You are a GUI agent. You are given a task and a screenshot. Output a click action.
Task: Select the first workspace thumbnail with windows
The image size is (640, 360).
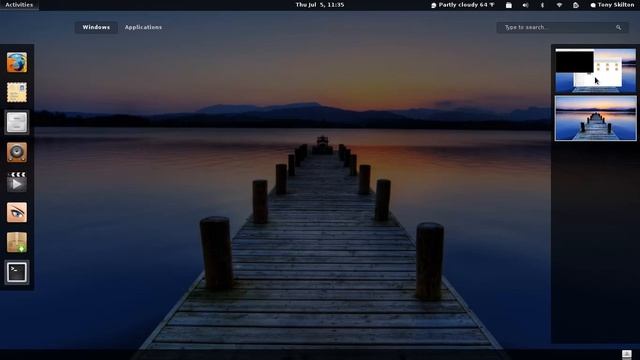(596, 71)
